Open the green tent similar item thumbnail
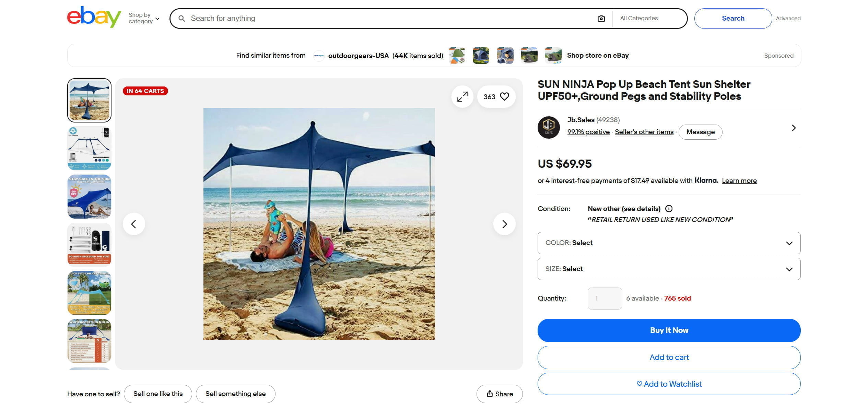 tap(457, 55)
